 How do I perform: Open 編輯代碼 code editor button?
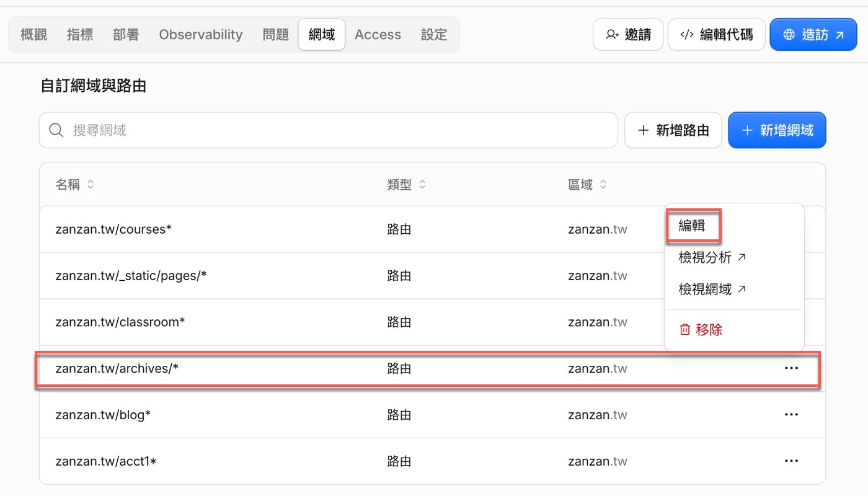717,35
